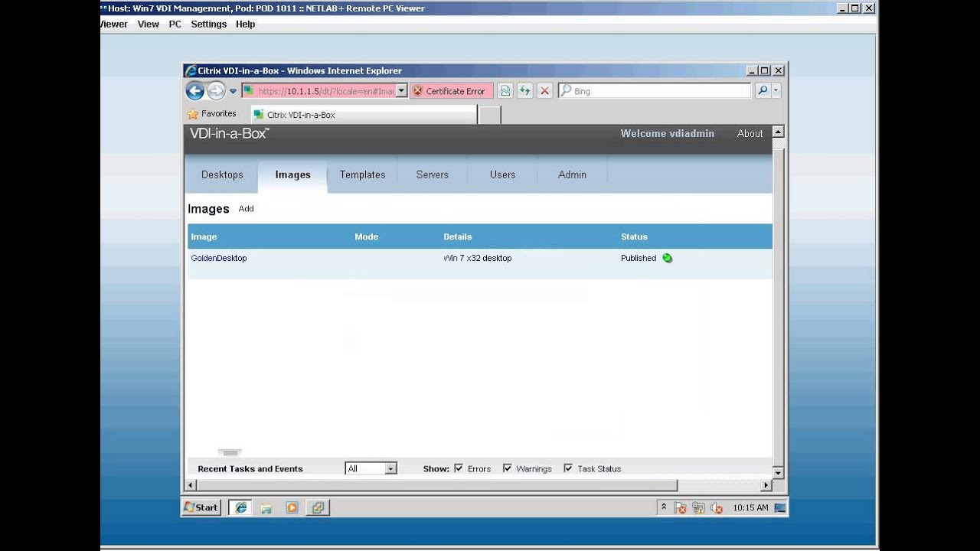
Task: Click the vertical scrollbar up arrow
Action: click(x=779, y=132)
